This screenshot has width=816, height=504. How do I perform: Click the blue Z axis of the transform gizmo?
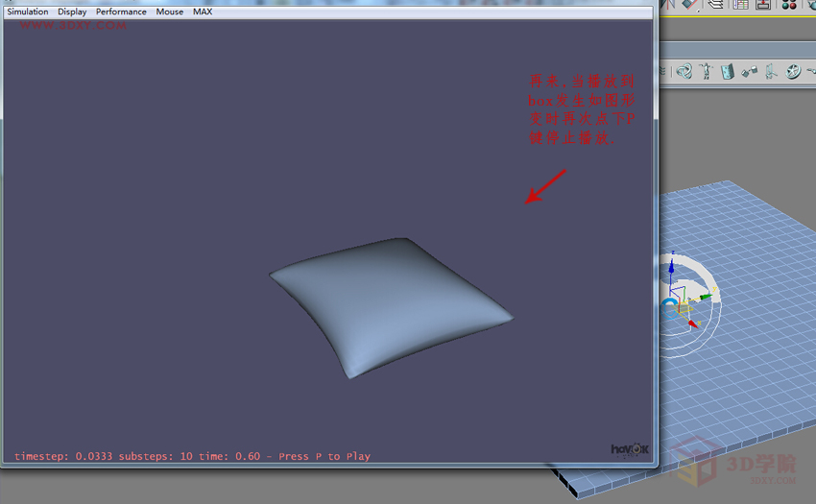point(671,271)
